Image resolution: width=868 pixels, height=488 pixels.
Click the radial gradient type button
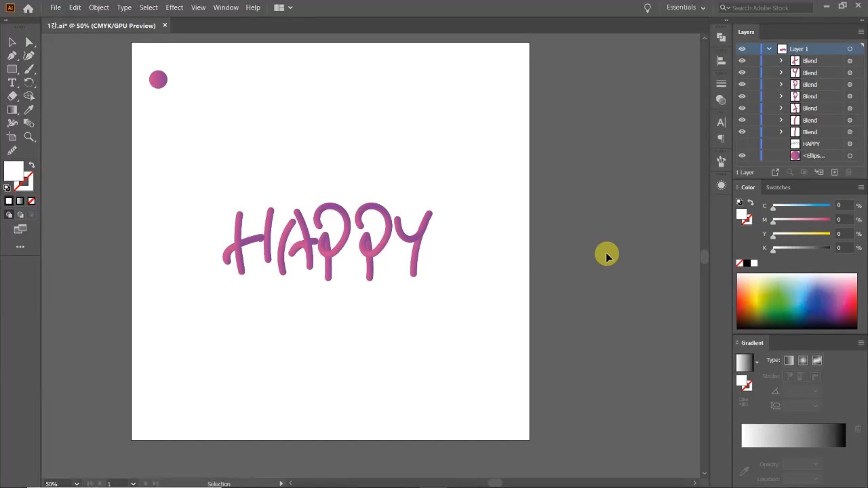point(803,361)
